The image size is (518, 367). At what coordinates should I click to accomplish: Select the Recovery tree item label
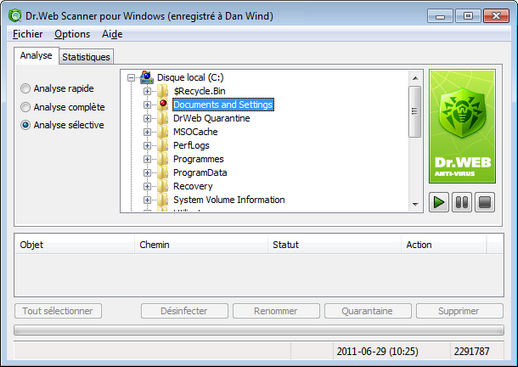coord(193,186)
